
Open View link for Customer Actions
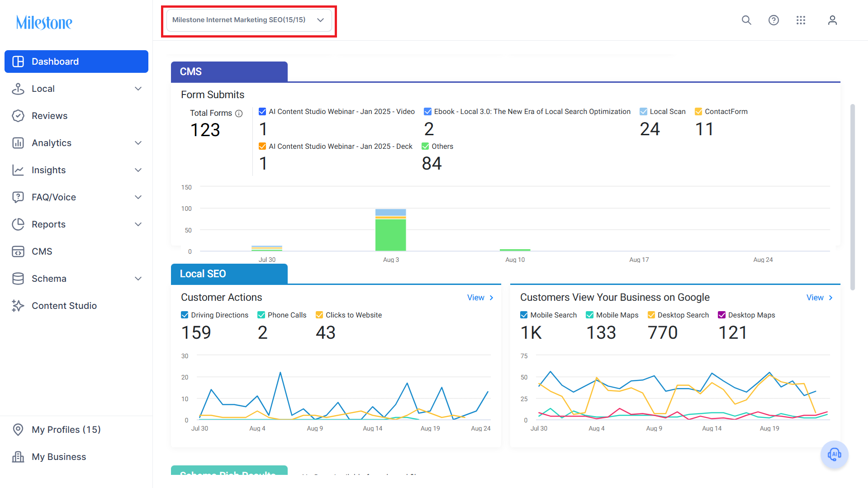coord(480,298)
